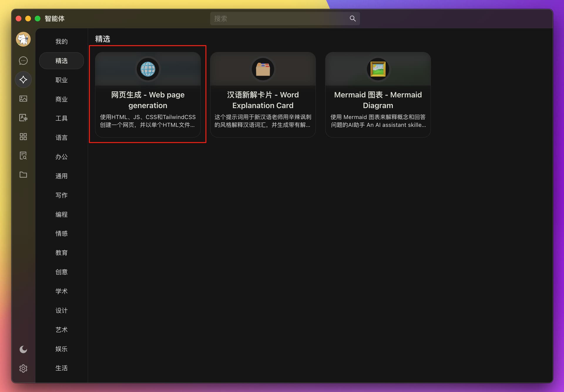Open the Mermaid 图表 Diagram card
This screenshot has width=564, height=392.
pyautogui.click(x=378, y=94)
